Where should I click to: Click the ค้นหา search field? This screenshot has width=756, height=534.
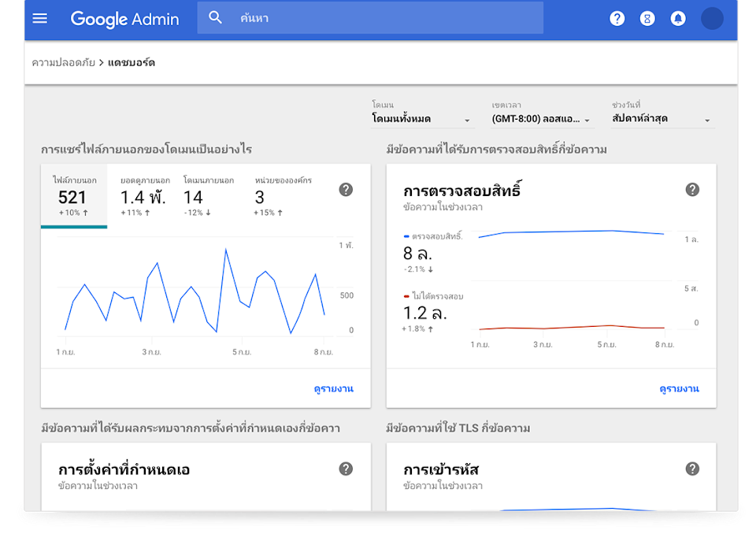[386, 18]
